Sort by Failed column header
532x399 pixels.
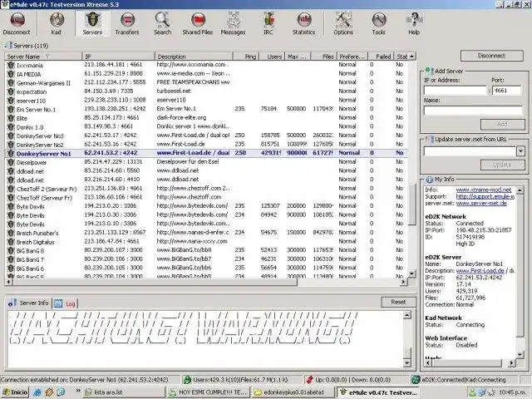pos(381,57)
